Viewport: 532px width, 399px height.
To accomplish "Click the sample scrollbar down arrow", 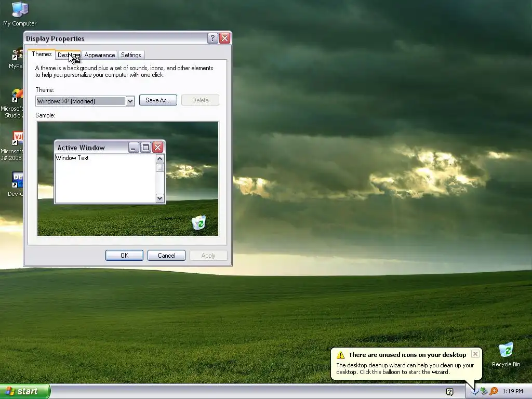I will pyautogui.click(x=160, y=198).
